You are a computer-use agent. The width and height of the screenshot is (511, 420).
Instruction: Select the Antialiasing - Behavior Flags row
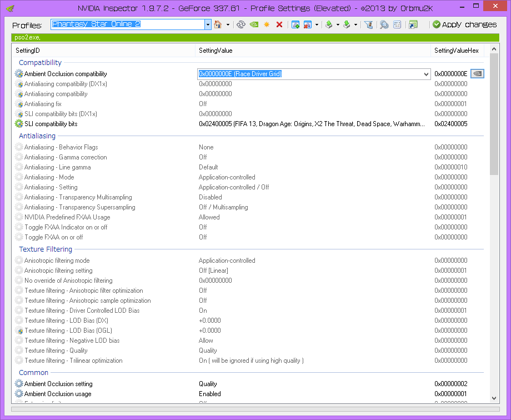click(248, 147)
